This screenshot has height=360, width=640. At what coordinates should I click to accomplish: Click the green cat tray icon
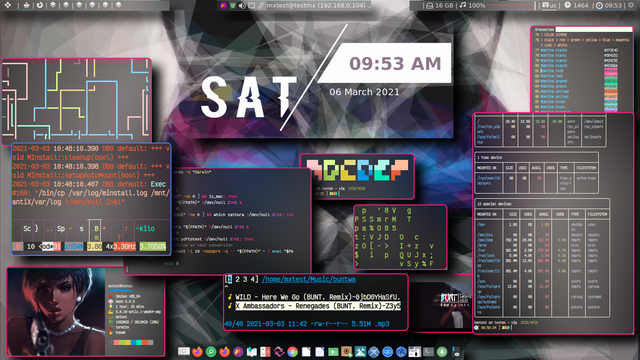233,6
